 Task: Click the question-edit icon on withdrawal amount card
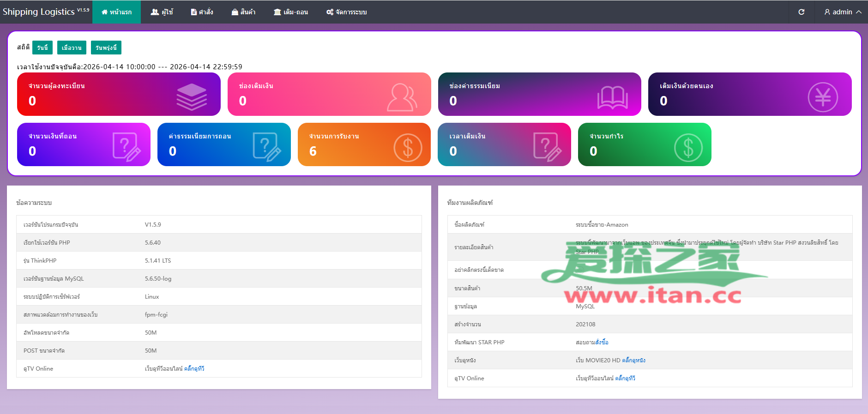pos(127,147)
